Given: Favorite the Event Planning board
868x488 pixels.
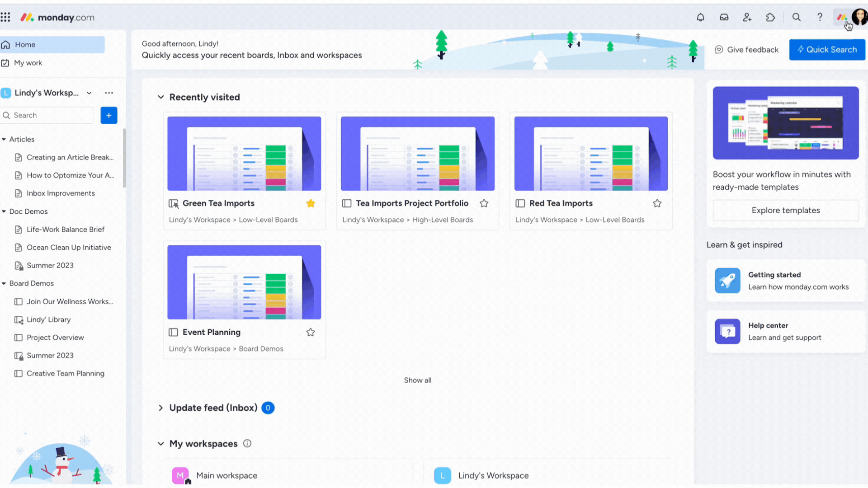Looking at the screenshot, I should pos(311,333).
